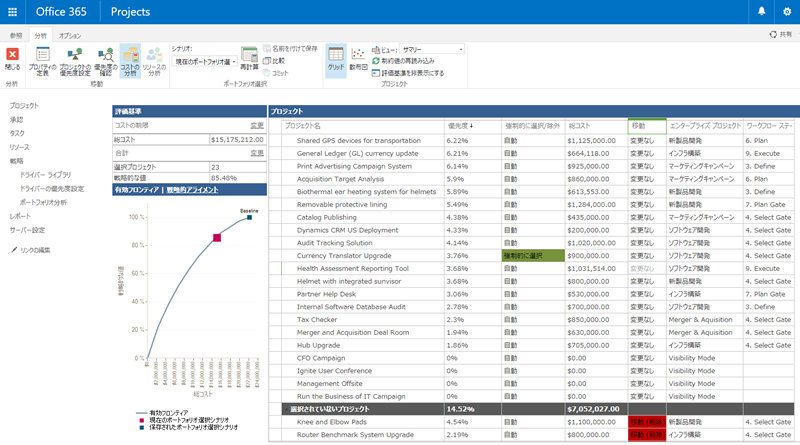800x445 pixels.
Task: Click 変更 link beside コストの制限
Action: click(257, 126)
